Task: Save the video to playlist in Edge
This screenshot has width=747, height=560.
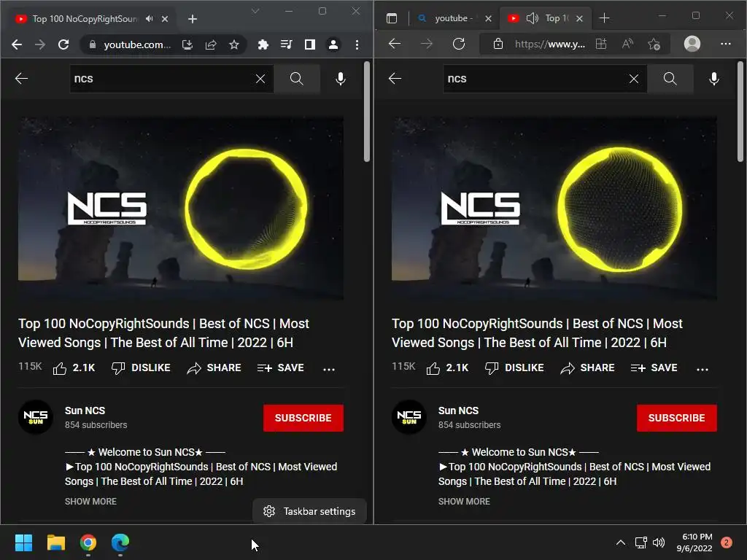Action: 654,368
